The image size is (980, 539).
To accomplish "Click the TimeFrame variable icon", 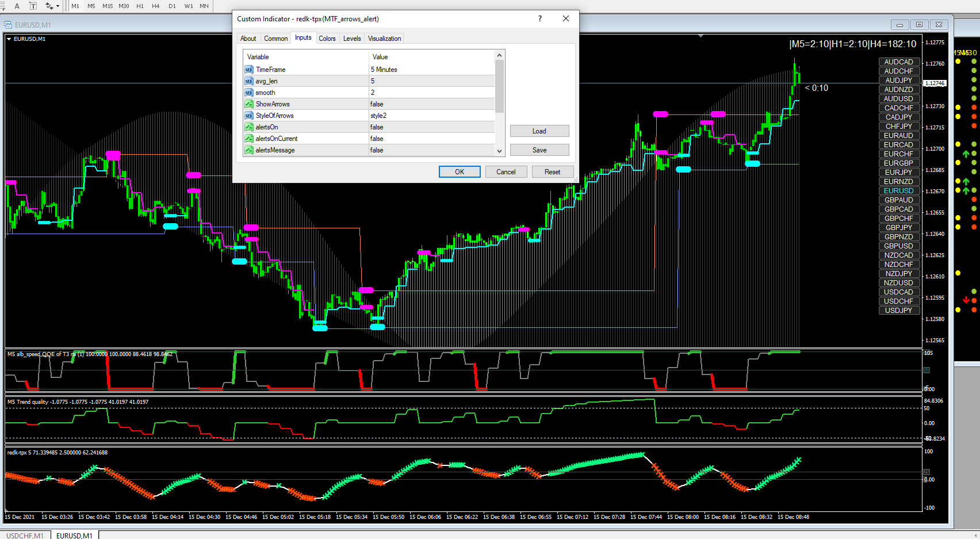I will coord(249,70).
